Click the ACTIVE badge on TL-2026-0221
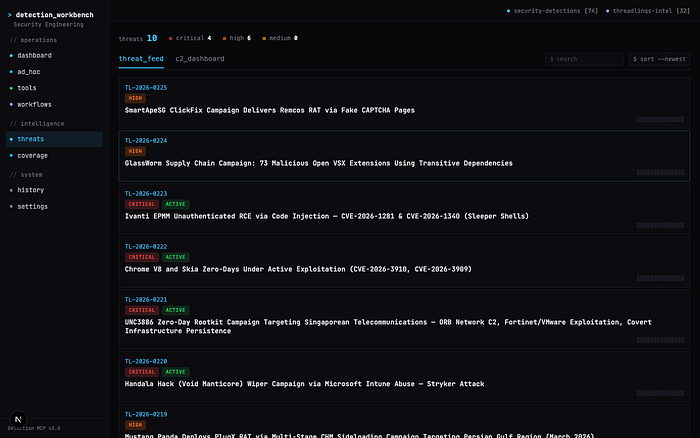The width and height of the screenshot is (700, 438). [x=175, y=310]
